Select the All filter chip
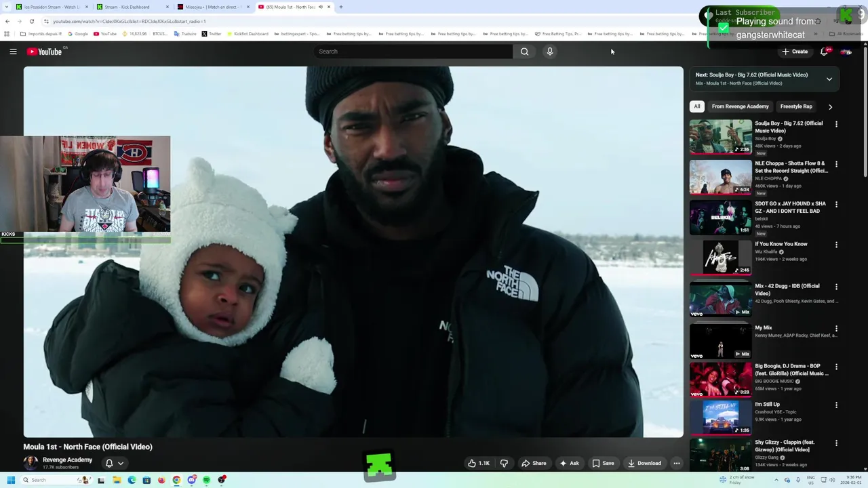This screenshot has width=868, height=488. (x=697, y=106)
